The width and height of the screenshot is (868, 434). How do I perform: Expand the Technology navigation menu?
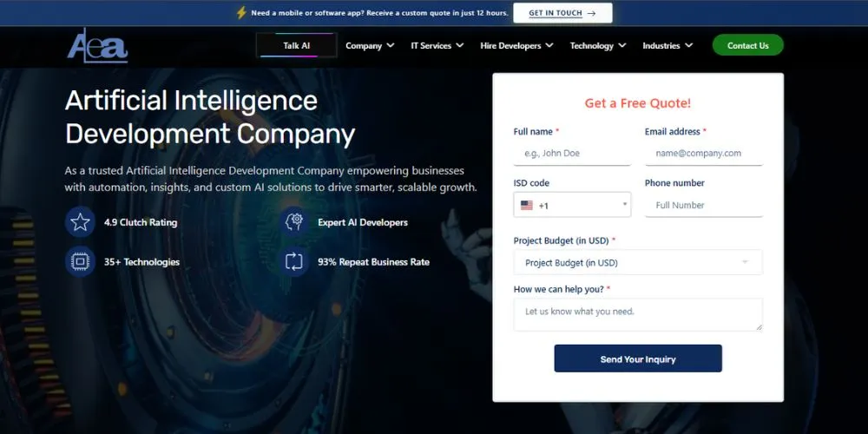click(598, 46)
